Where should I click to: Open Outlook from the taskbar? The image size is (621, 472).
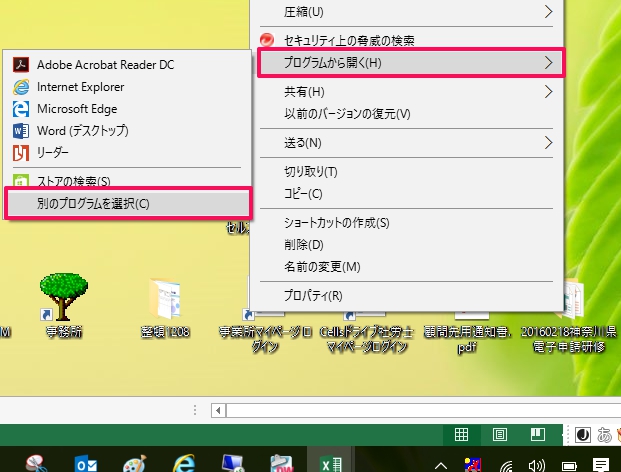point(86,464)
